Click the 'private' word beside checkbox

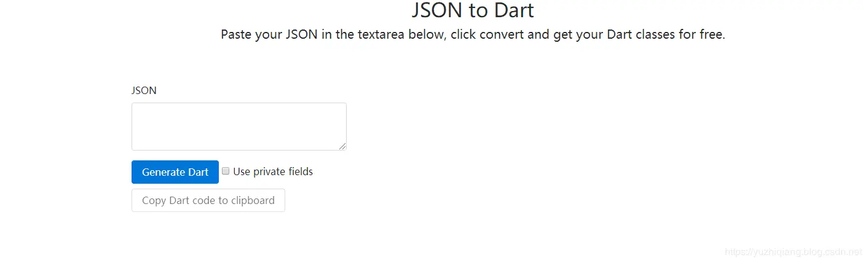[x=269, y=172]
